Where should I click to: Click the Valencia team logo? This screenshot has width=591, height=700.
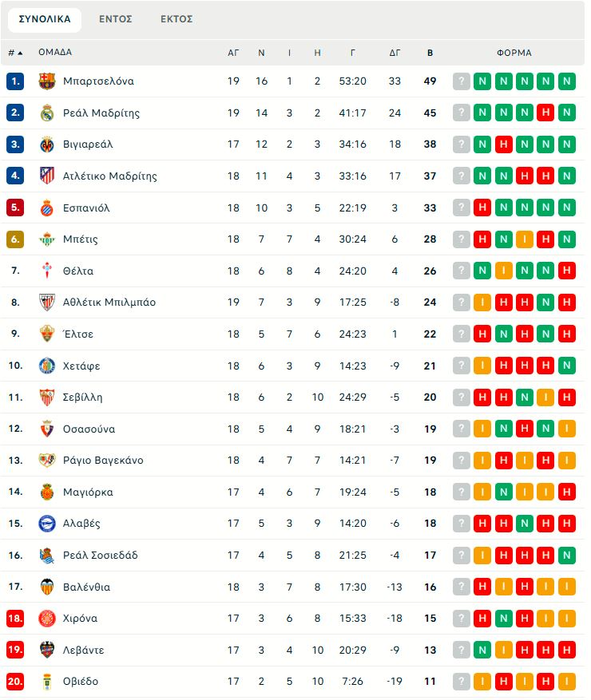pos(47,587)
